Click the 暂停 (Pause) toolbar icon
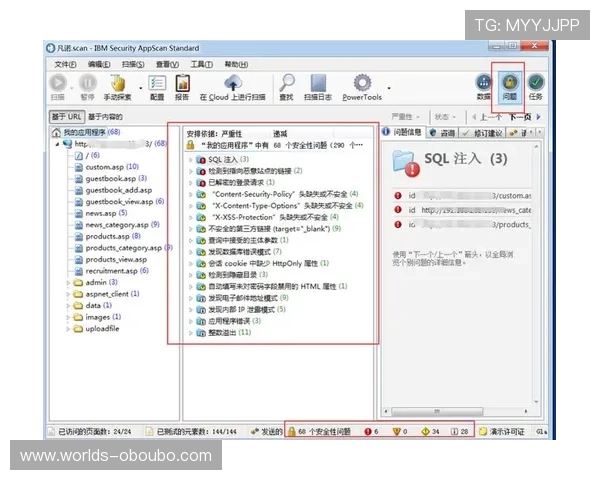The width and height of the screenshot is (600, 480). [x=88, y=85]
